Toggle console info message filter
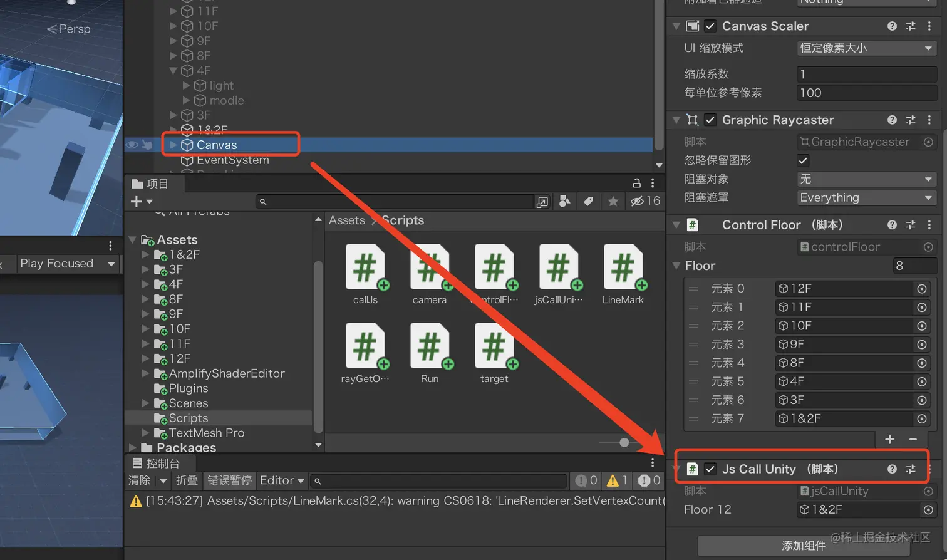Image resolution: width=947 pixels, height=560 pixels. pyautogui.click(x=587, y=480)
